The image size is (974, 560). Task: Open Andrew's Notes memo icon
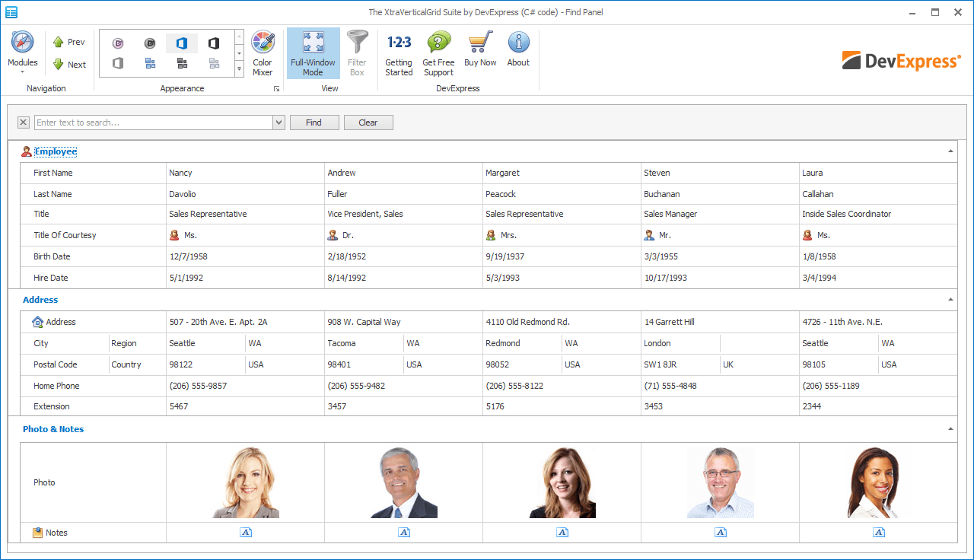tap(404, 533)
